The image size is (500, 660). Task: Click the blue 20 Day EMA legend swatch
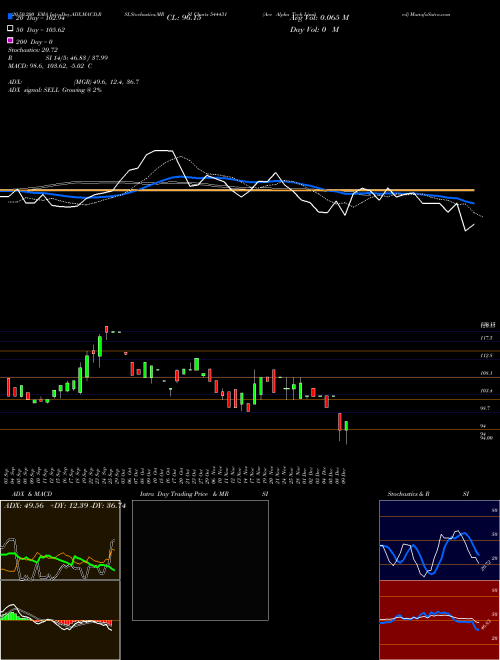(x=10, y=18)
